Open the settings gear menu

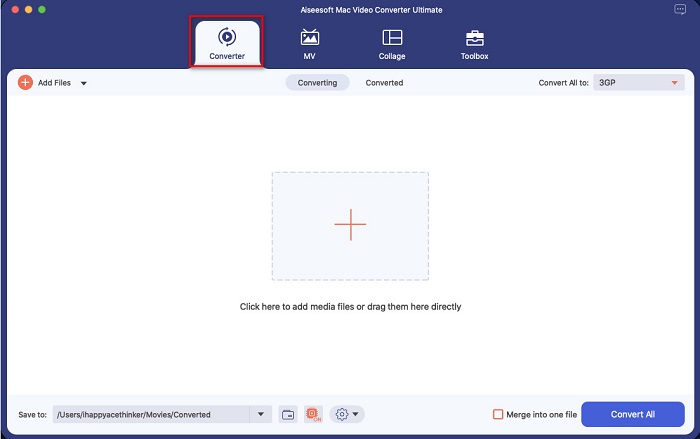click(347, 414)
